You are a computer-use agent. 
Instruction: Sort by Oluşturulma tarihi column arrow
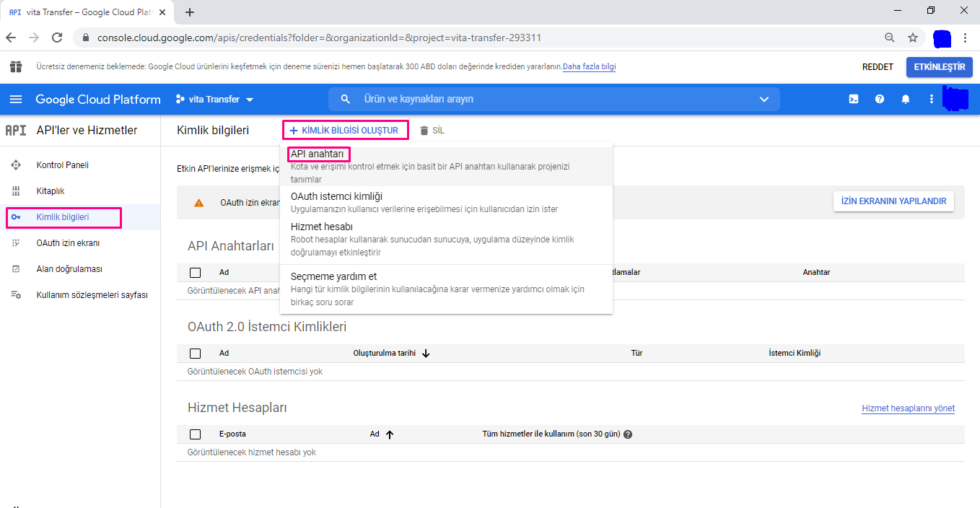426,354
